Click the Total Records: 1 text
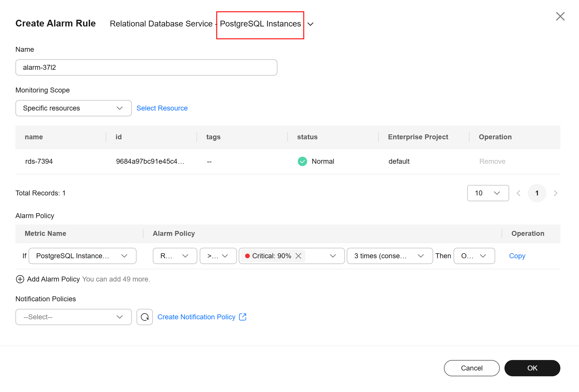The width and height of the screenshot is (579, 392). coord(40,193)
